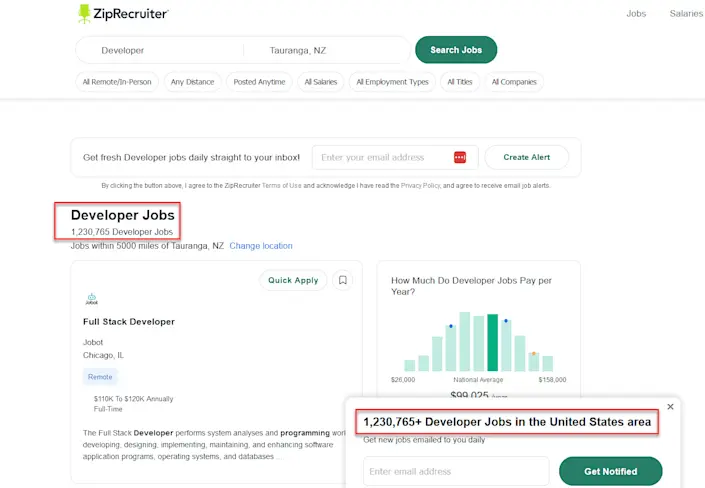This screenshot has height=488, width=705.
Task: Open the Full Stack Developer job title
Action: [x=129, y=322]
